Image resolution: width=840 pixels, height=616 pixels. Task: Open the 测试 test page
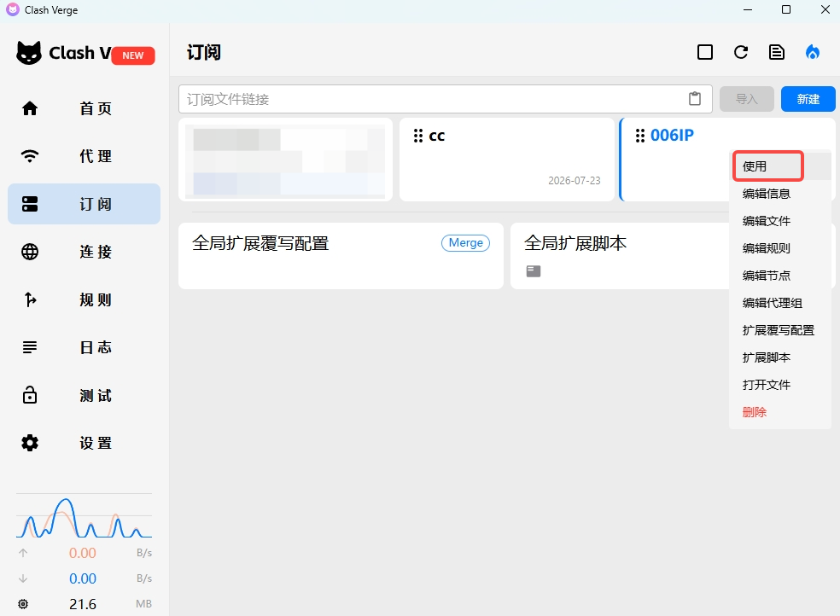click(x=84, y=396)
